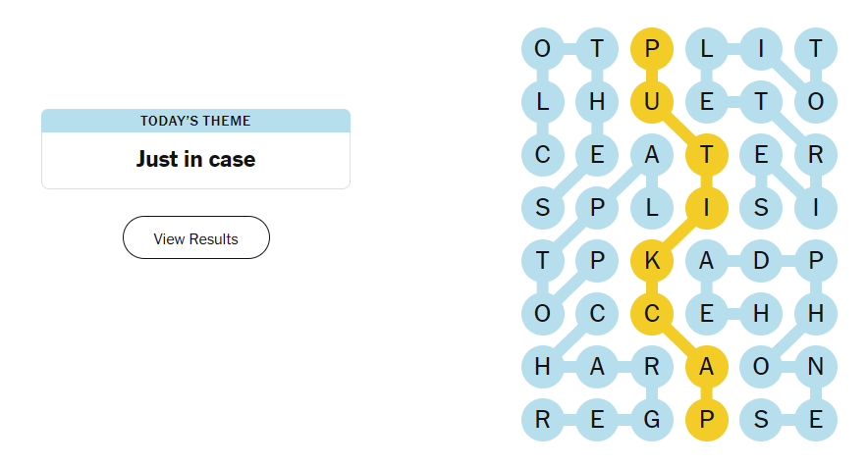The width and height of the screenshot is (868, 467).
Task: Tap the letter D circle
Action: tap(761, 260)
